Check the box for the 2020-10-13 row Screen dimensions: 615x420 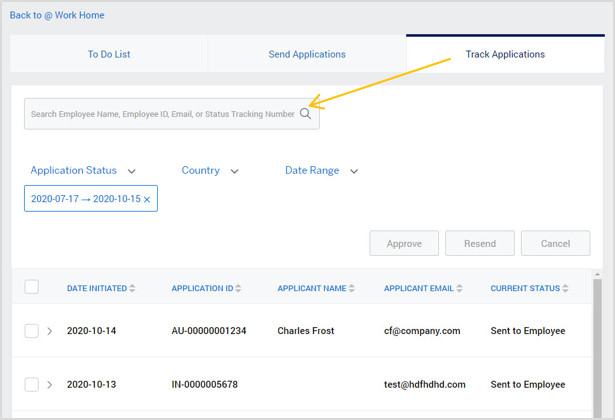click(x=32, y=385)
